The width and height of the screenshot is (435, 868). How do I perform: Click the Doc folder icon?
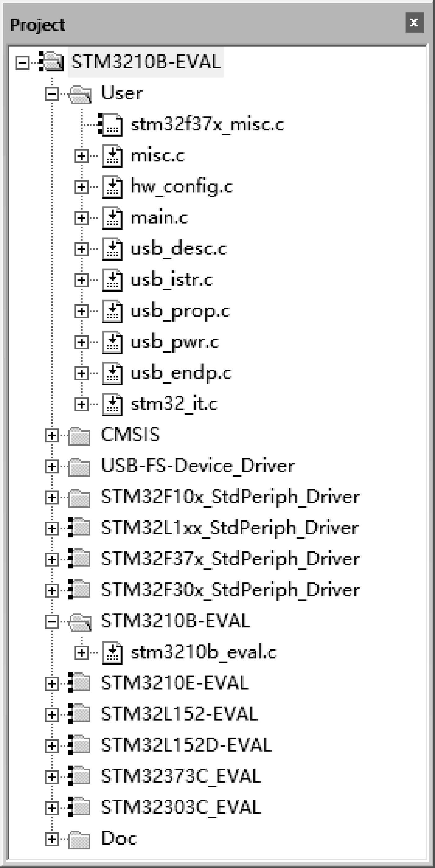(79, 839)
